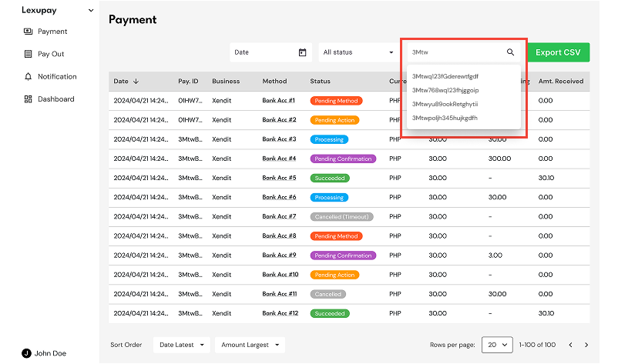Open the Date Latest sort dropdown
The width and height of the screenshot is (618, 364).
point(182,345)
